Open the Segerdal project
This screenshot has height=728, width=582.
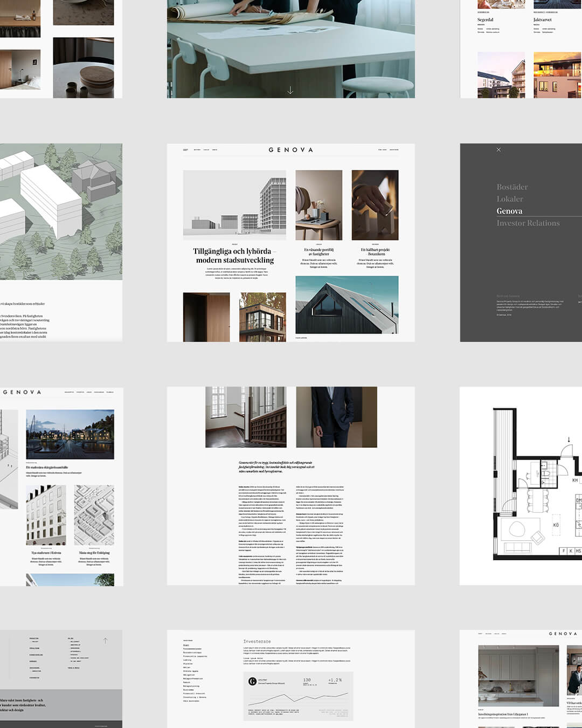click(485, 19)
